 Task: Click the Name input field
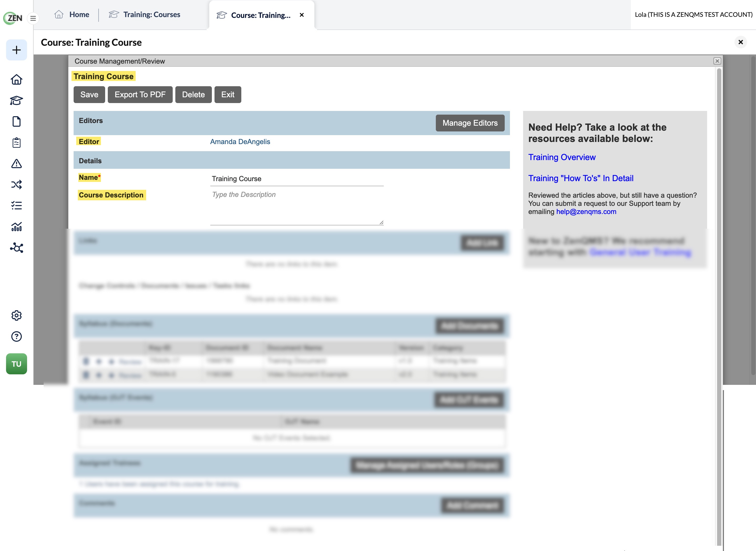click(297, 179)
